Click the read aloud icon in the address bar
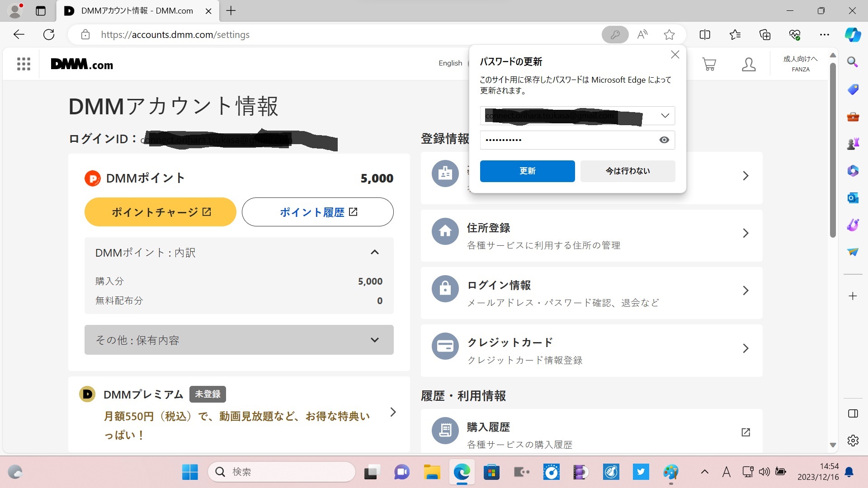The height and width of the screenshot is (488, 868). coord(642,34)
